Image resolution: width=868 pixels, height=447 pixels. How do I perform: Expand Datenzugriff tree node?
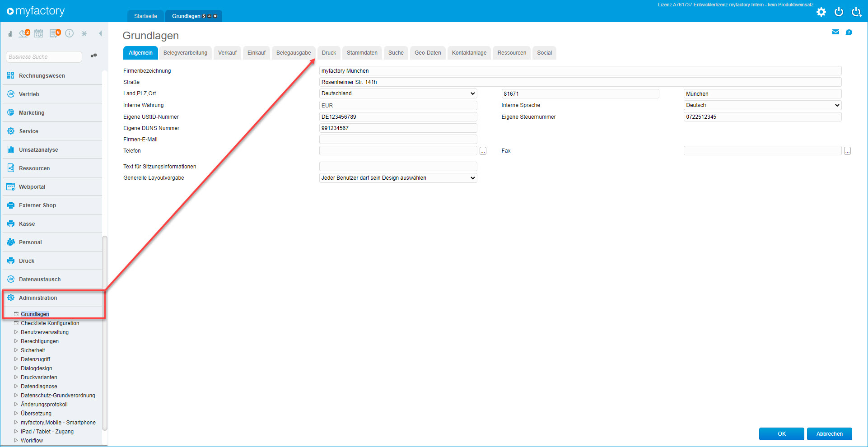(x=16, y=359)
